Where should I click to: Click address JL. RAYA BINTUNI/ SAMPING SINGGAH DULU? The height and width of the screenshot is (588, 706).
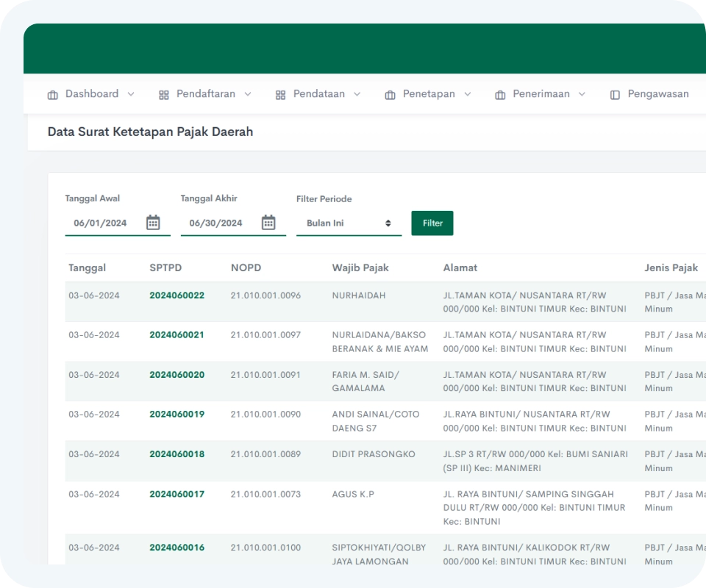click(x=534, y=508)
